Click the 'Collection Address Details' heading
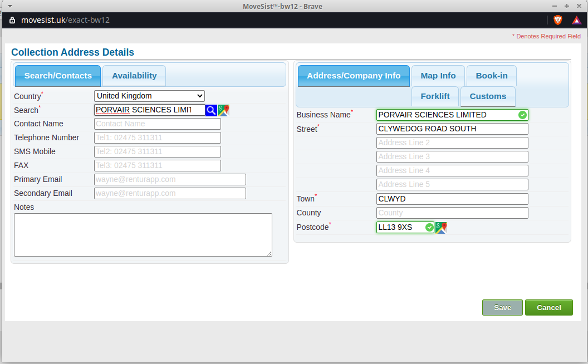Viewport: 588px width, 364px height. 72,52
